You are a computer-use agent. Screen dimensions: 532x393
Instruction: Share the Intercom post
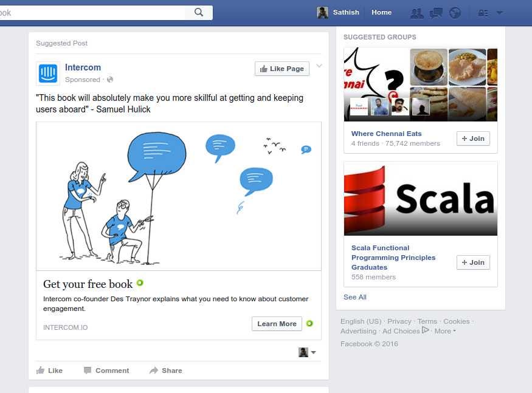pos(166,371)
